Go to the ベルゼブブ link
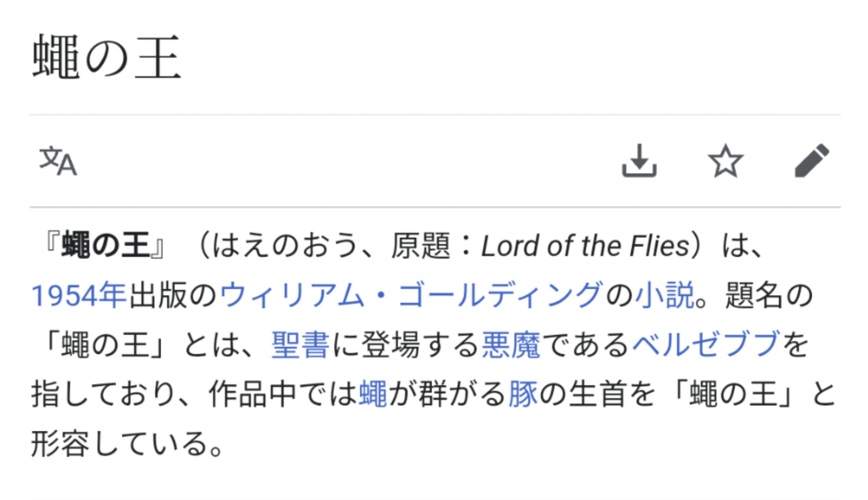The image size is (868, 500). [706, 345]
